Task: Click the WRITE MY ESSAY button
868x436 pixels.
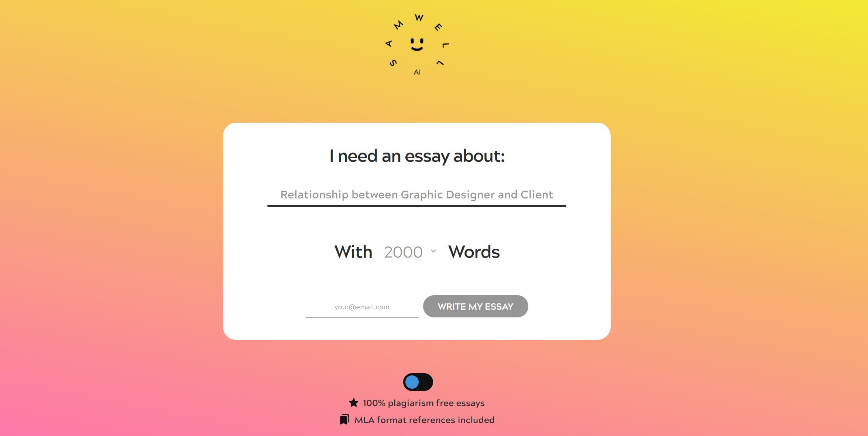Action: click(x=476, y=306)
